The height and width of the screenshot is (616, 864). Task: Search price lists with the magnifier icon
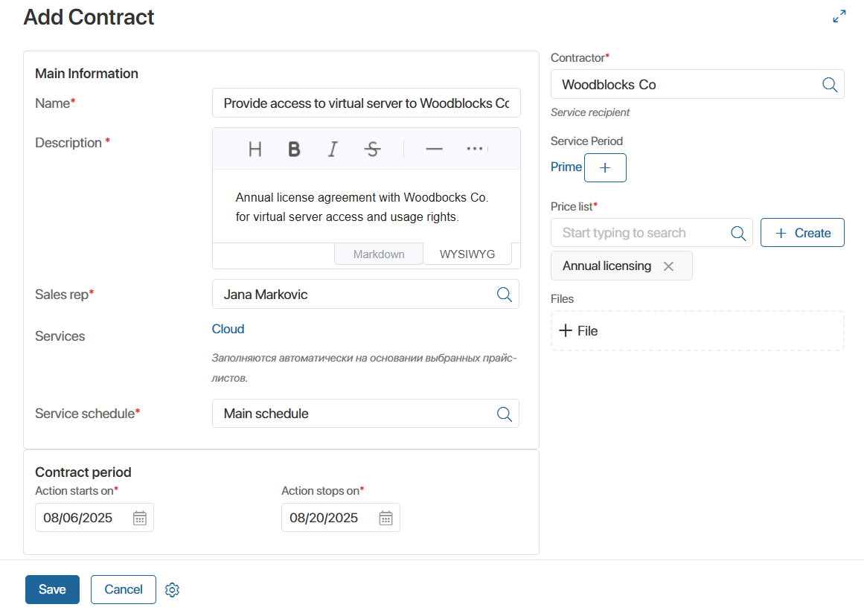click(738, 233)
